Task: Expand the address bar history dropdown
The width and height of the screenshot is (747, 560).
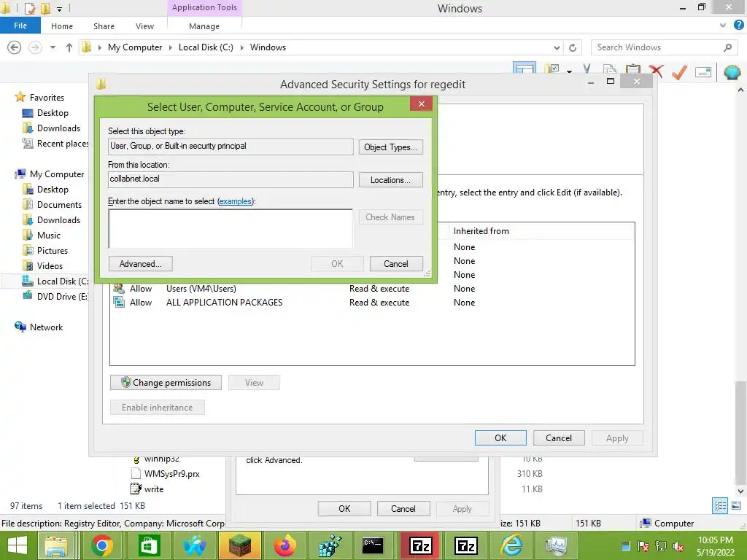Action: click(x=557, y=47)
